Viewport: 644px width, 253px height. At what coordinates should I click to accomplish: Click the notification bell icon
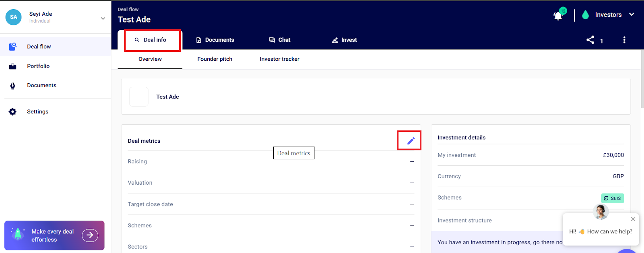pyautogui.click(x=558, y=16)
